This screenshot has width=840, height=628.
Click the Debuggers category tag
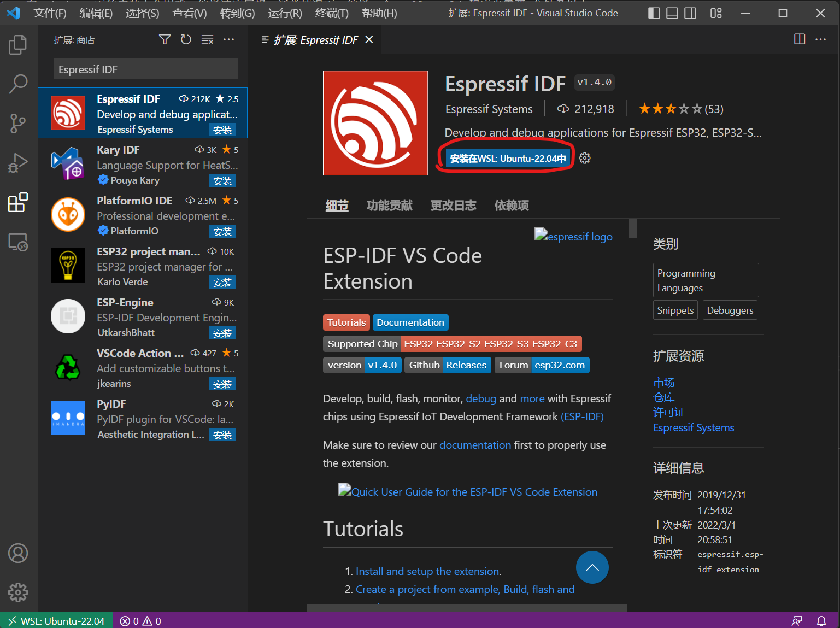click(730, 310)
